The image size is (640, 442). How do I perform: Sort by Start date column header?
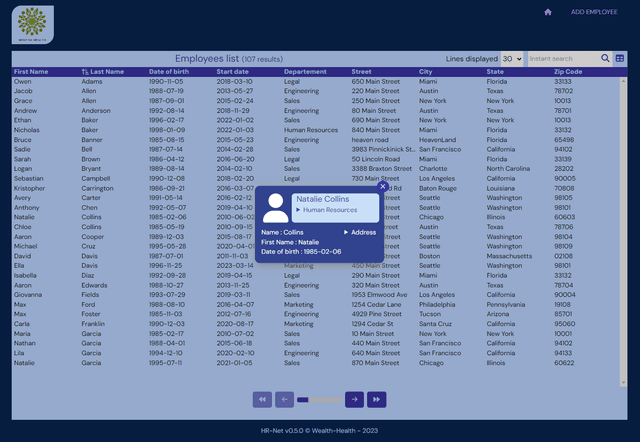click(233, 72)
